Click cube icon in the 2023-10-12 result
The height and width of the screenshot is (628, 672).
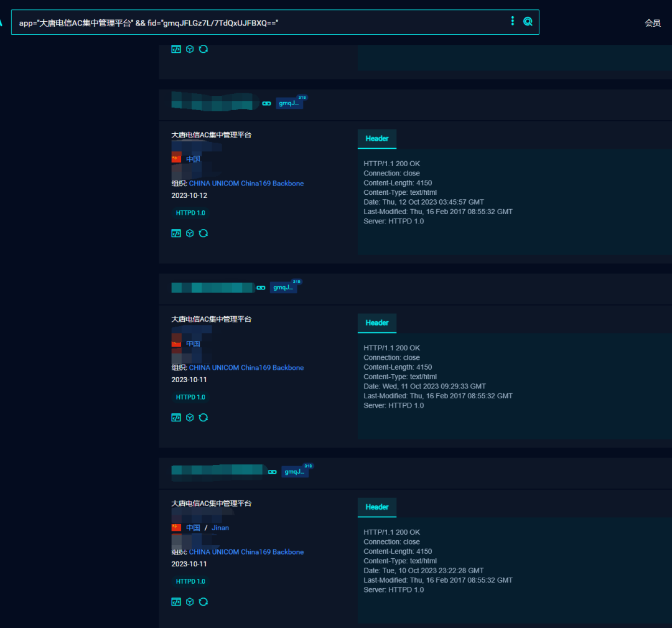tap(190, 233)
